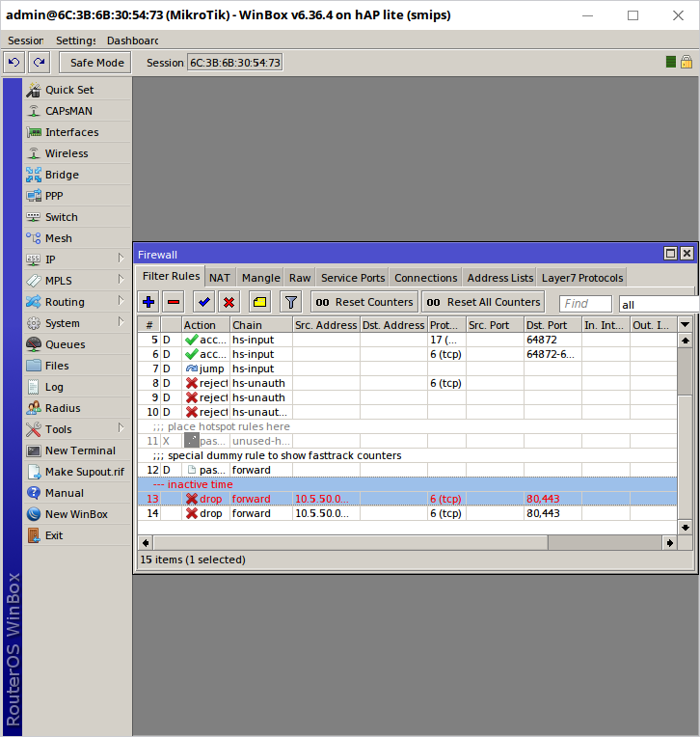Switch to the Layer7 Protocols tab
Image resolution: width=700 pixels, height=737 pixels.
[x=582, y=278]
